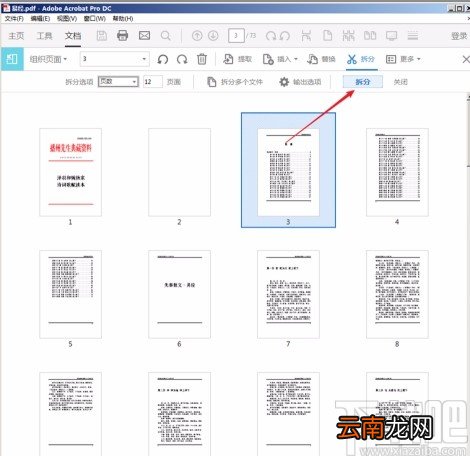Click the number of pages field
470x456 pixels.
click(x=153, y=82)
